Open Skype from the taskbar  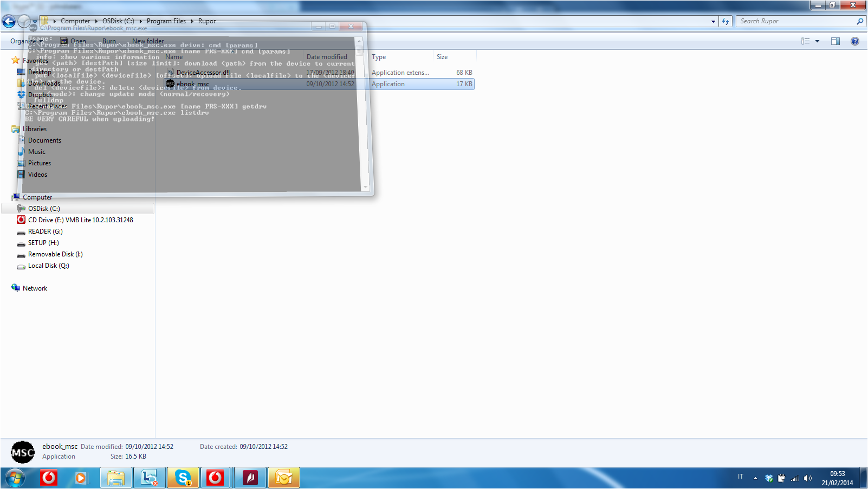(183, 478)
